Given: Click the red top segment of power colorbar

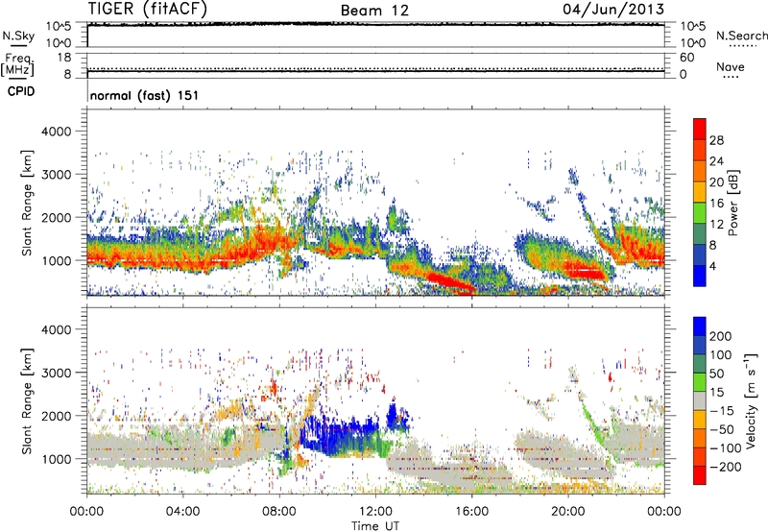Looking at the screenshot, I should click(x=700, y=129).
